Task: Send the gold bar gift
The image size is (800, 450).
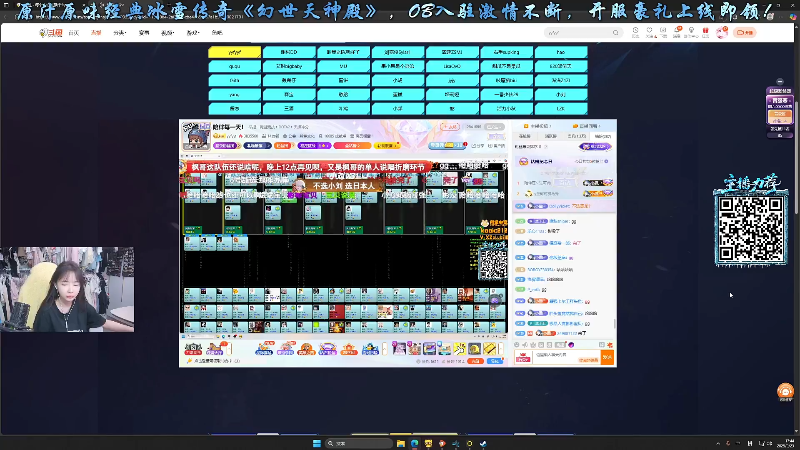Action: click(x=489, y=349)
